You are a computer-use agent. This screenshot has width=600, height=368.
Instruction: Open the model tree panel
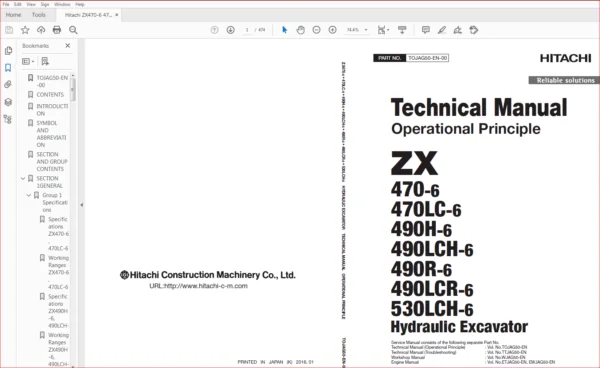point(8,119)
